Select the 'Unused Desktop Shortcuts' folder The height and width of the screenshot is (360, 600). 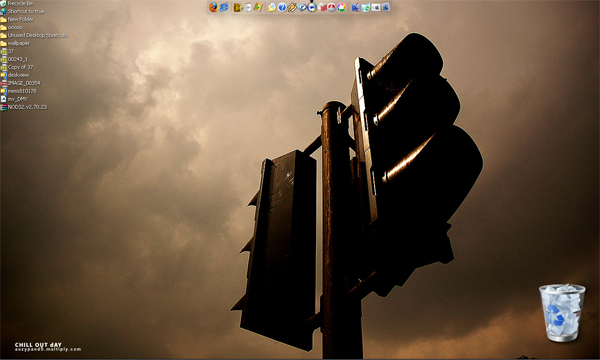point(34,35)
